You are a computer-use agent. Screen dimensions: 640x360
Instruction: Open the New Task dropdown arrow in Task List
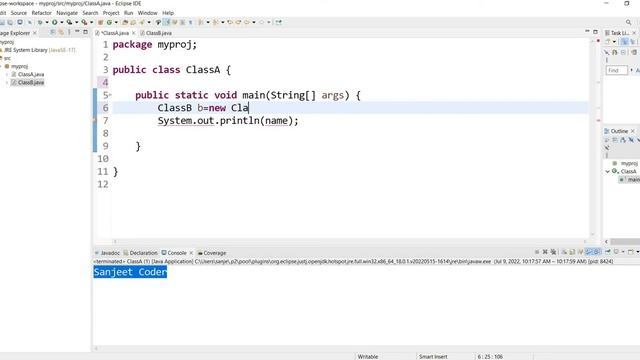(x=614, y=42)
